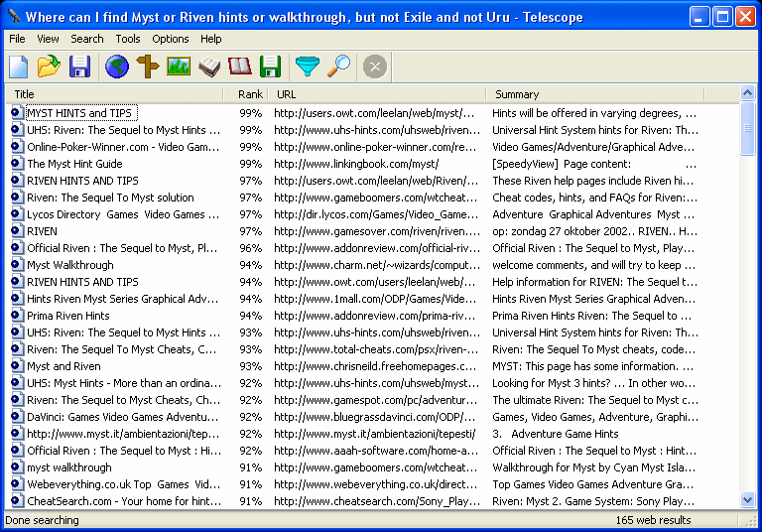Screen dimensions: 762x532
Task: Click the scrollbar up arrow
Action: [747, 92]
